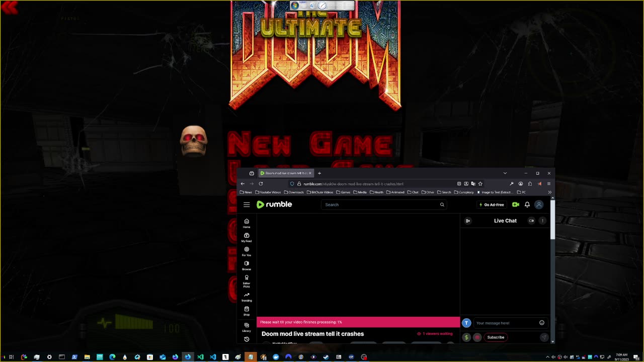Bookmark this page with star icon
The height and width of the screenshot is (362, 644).
coord(480,184)
